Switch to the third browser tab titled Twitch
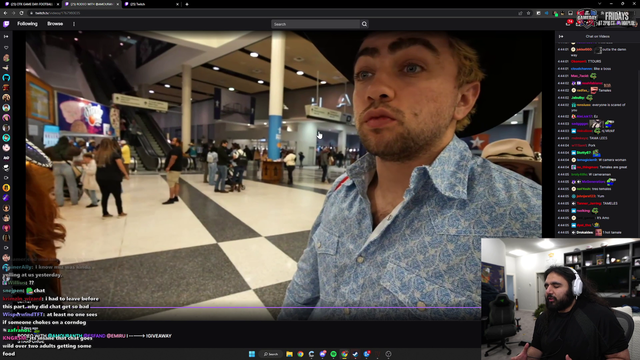The image size is (640, 360). [x=150, y=4]
